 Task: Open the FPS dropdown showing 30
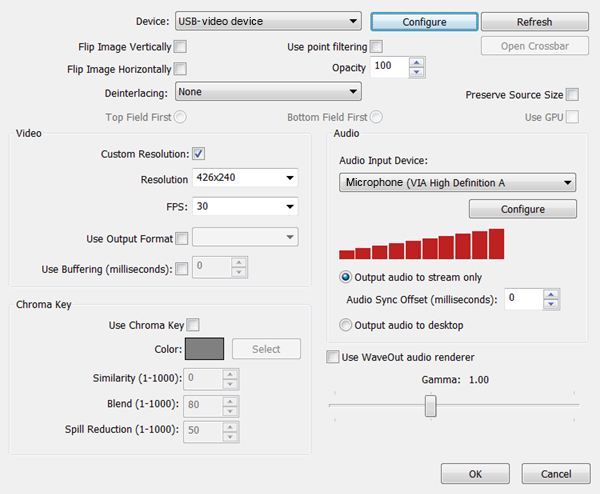click(245, 206)
